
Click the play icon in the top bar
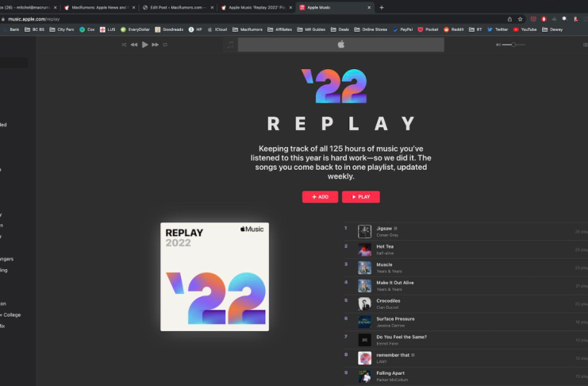click(x=144, y=44)
